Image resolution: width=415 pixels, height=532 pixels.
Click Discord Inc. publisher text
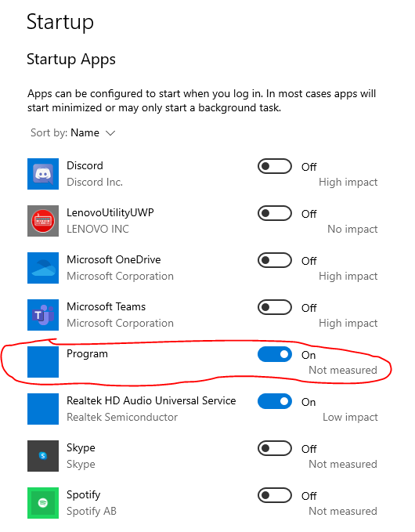pyautogui.click(x=95, y=183)
